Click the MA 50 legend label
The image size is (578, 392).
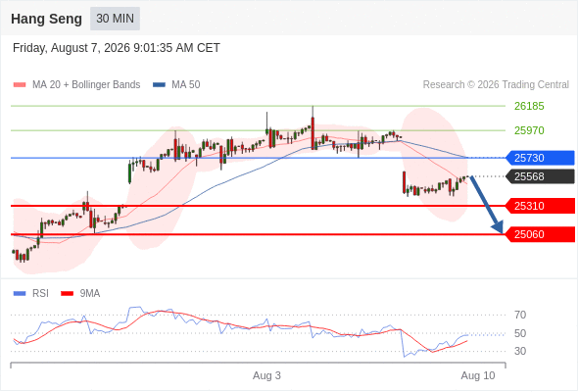[x=186, y=85]
